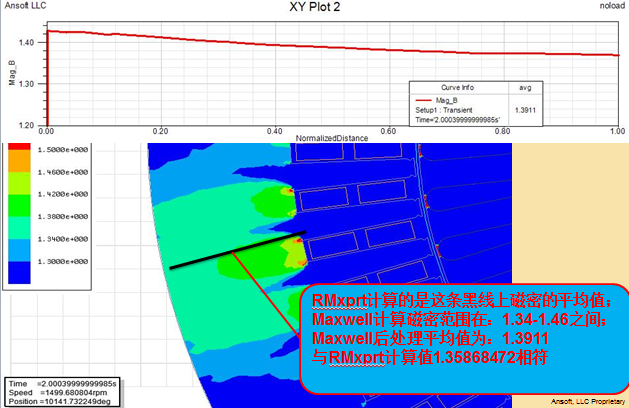This screenshot has width=629, height=408.
Task: Click the Speed '1499.680804rpm' readout
Action: [x=58, y=393]
